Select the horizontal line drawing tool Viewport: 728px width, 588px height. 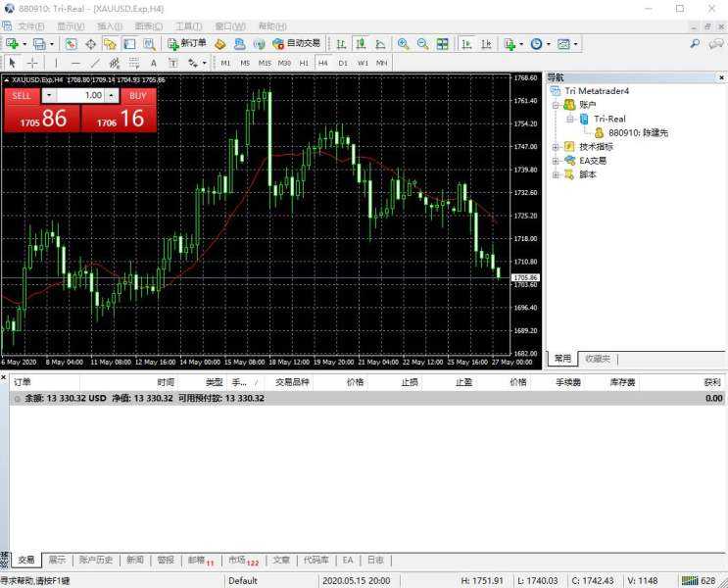[75, 63]
